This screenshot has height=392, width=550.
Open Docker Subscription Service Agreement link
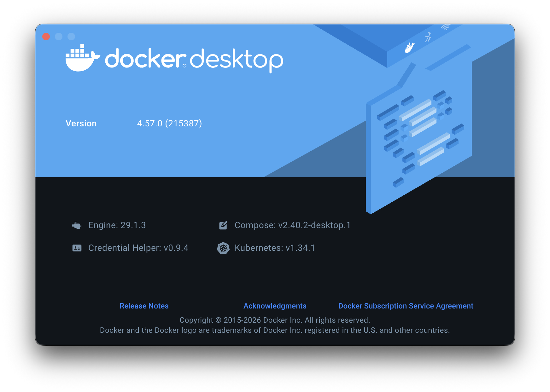coord(406,306)
